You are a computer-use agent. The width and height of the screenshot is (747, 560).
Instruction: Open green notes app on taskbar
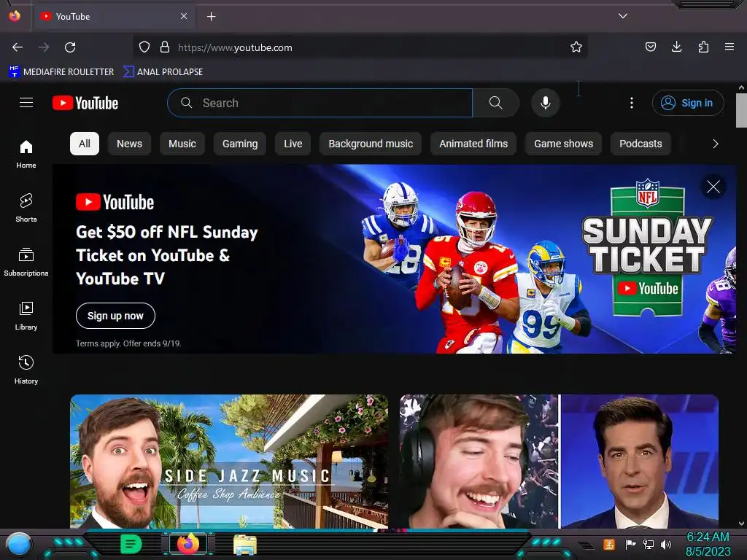131,544
